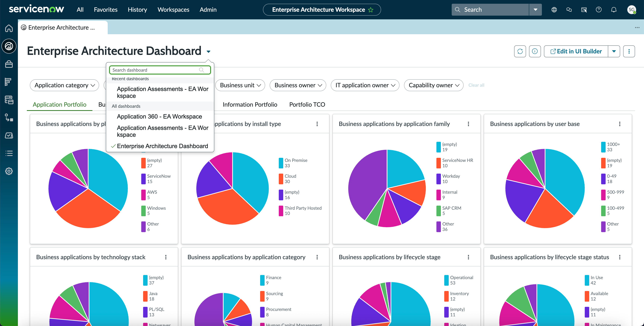This screenshot has height=326, width=644.
Task: Open the All menu
Action: [x=80, y=10]
